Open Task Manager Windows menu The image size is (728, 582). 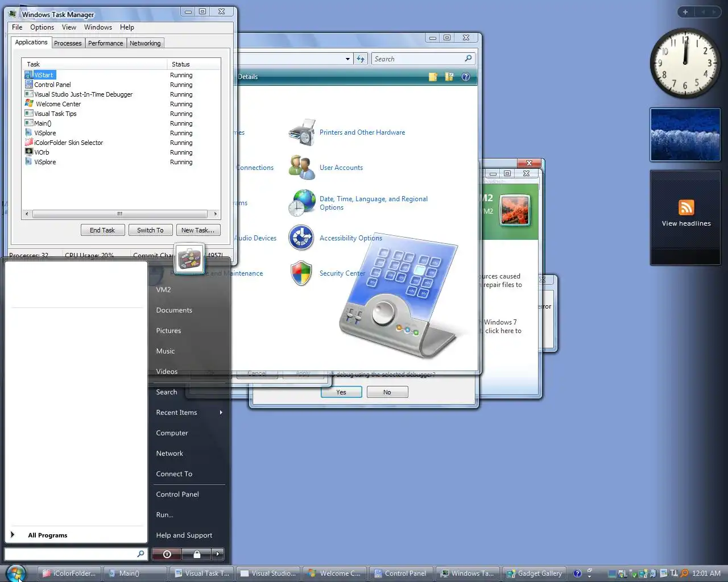(98, 27)
